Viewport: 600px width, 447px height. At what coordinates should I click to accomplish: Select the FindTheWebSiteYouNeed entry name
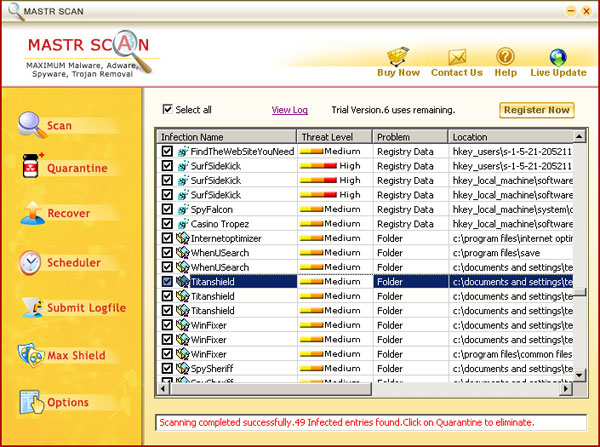pyautogui.click(x=242, y=152)
